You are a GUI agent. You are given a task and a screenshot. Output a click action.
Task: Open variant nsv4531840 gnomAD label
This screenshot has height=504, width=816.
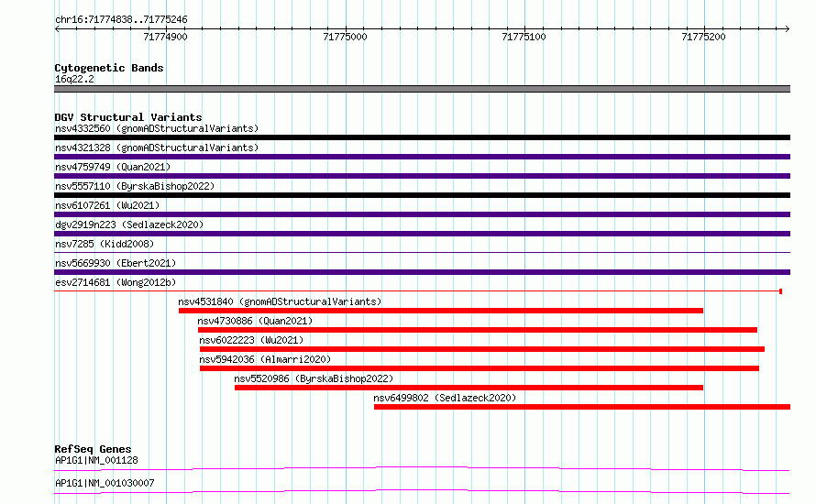tap(280, 301)
